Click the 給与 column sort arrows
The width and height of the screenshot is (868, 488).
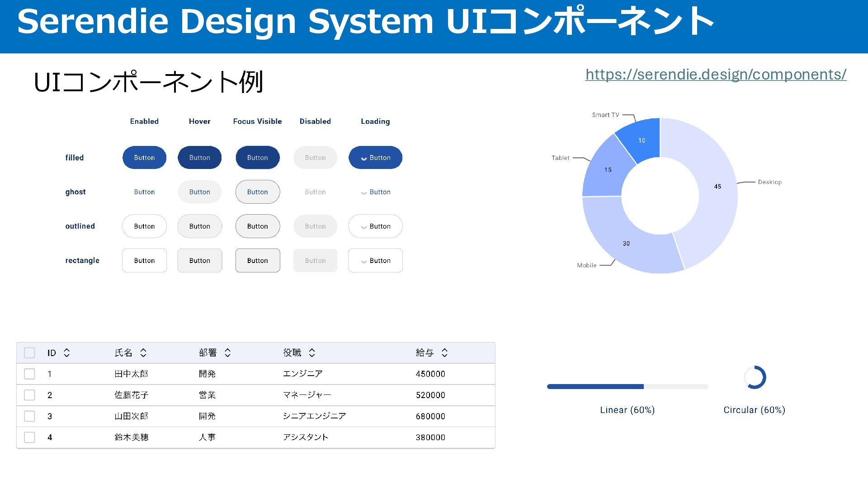[444, 353]
